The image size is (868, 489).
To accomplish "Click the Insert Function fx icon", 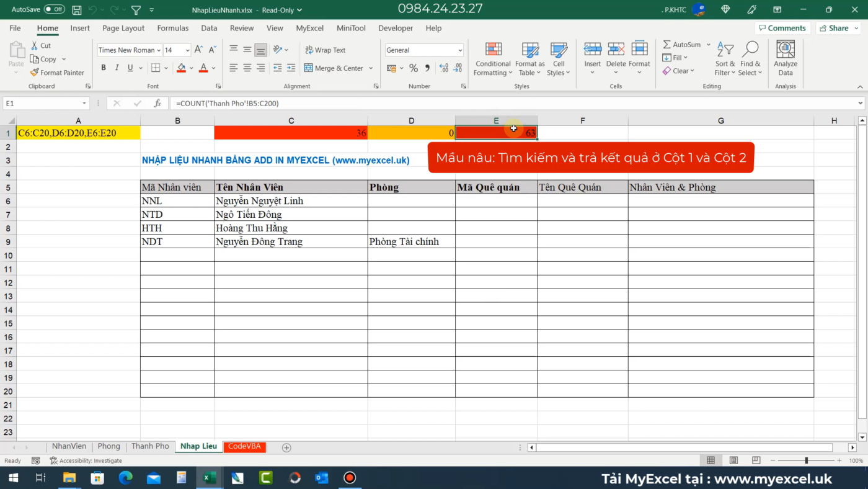I will coord(157,104).
